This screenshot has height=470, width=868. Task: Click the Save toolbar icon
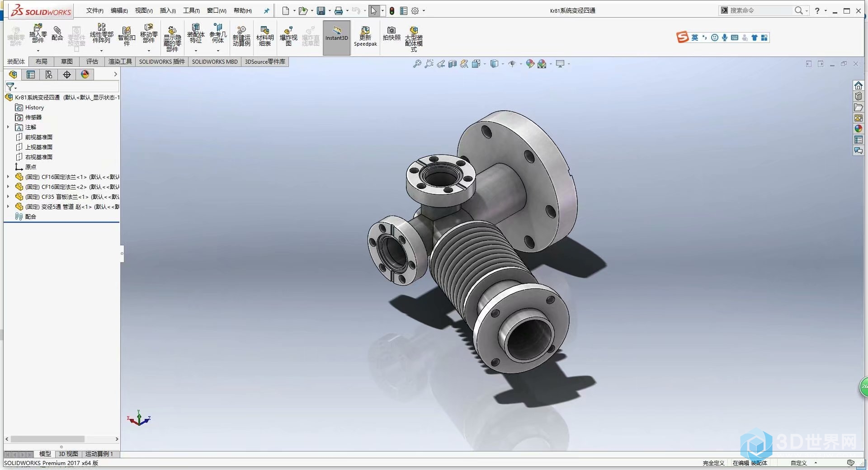321,11
